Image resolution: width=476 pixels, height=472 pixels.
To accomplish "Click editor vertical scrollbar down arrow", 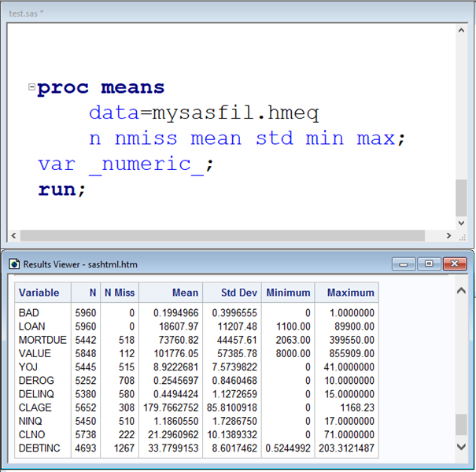I will click(462, 222).
